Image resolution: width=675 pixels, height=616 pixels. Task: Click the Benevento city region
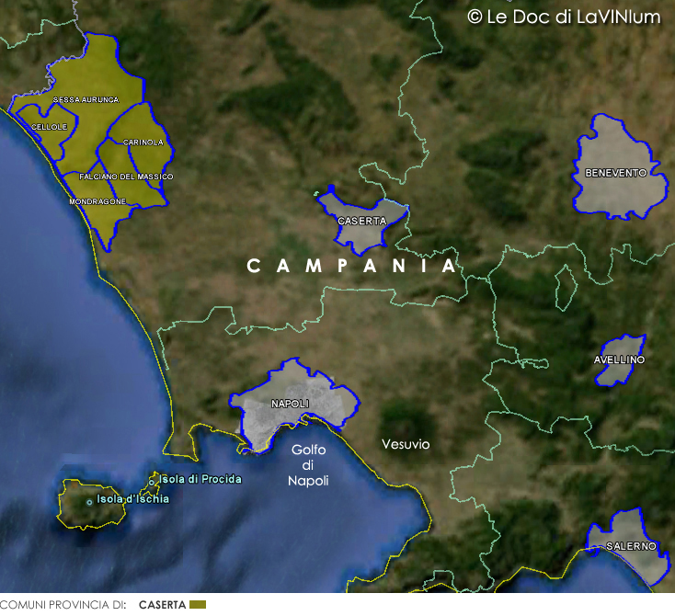[616, 172]
